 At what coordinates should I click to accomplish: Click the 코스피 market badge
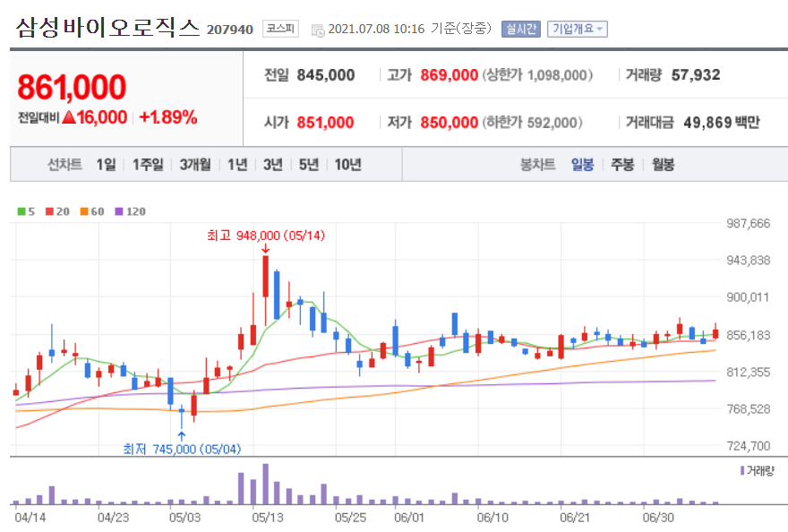coord(280,29)
